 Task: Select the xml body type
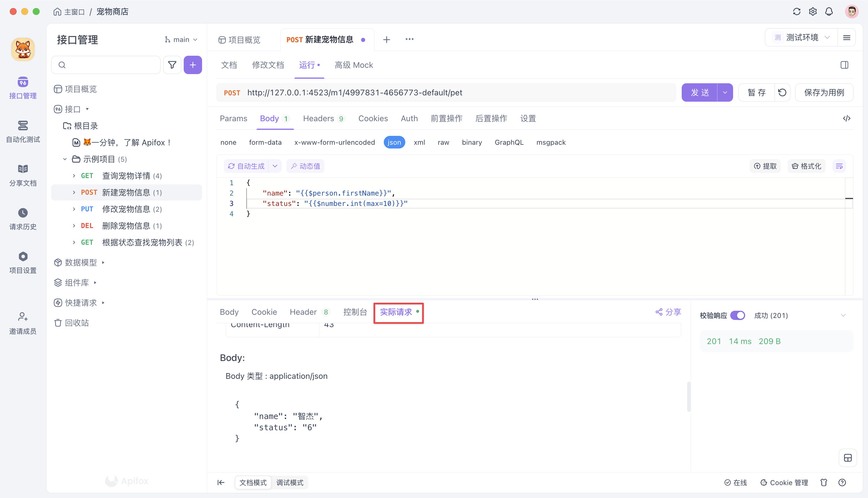point(419,142)
